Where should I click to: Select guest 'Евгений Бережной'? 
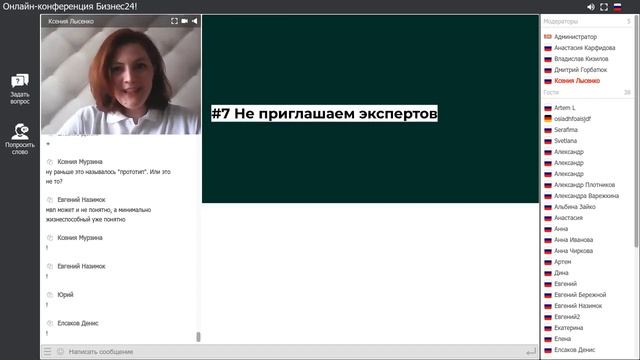(580, 295)
